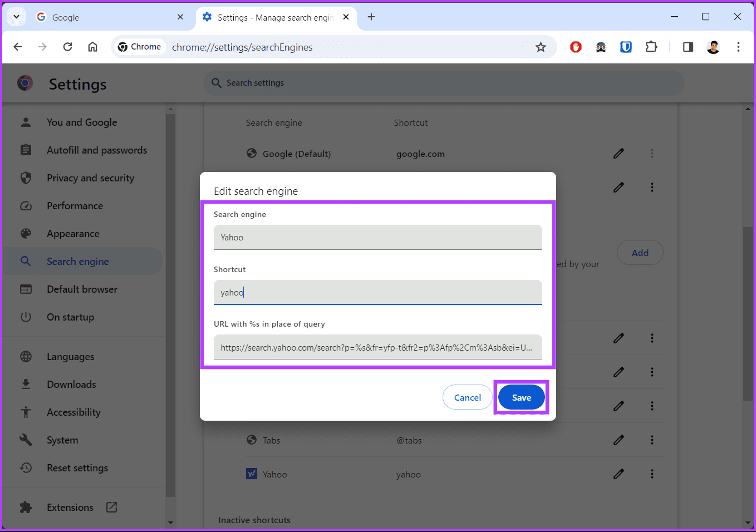Open Privacy and security settings
Screen dimensions: 756x532
click(90, 178)
